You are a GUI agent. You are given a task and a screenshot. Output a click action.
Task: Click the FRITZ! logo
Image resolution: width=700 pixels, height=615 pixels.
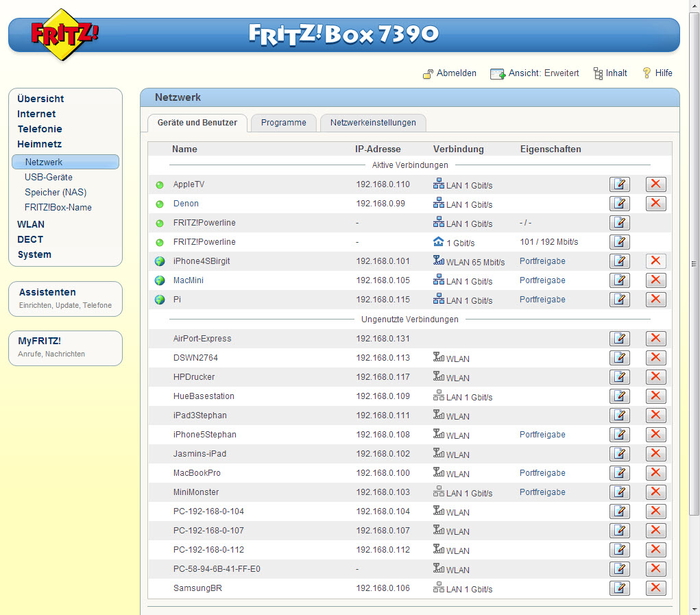[64, 34]
